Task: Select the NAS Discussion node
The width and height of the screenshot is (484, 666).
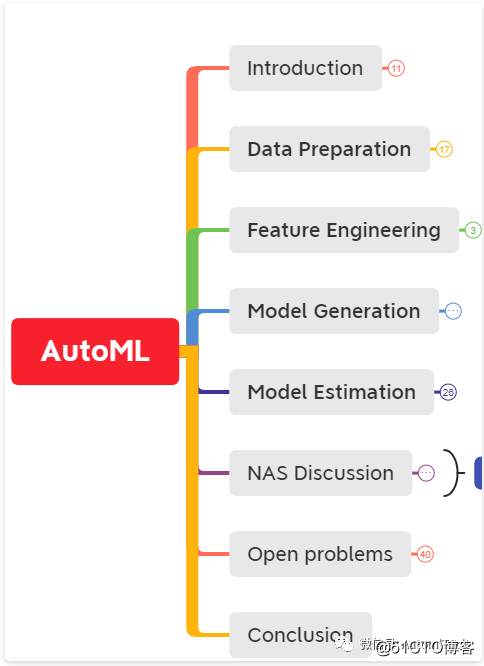Action: coord(321,473)
